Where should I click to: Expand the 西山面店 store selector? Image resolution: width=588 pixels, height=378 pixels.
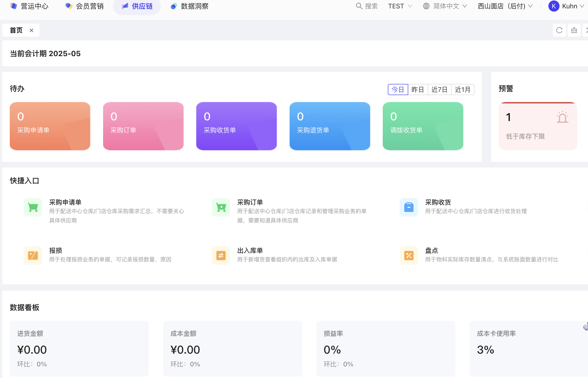coord(505,6)
